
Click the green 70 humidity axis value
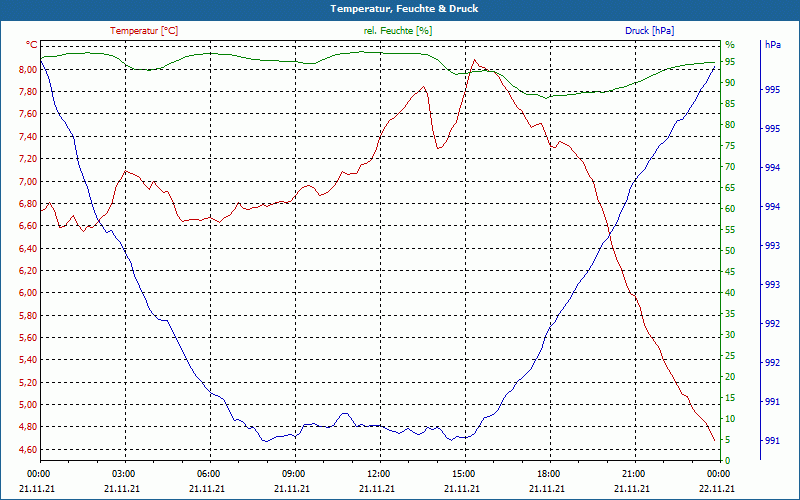pos(730,167)
